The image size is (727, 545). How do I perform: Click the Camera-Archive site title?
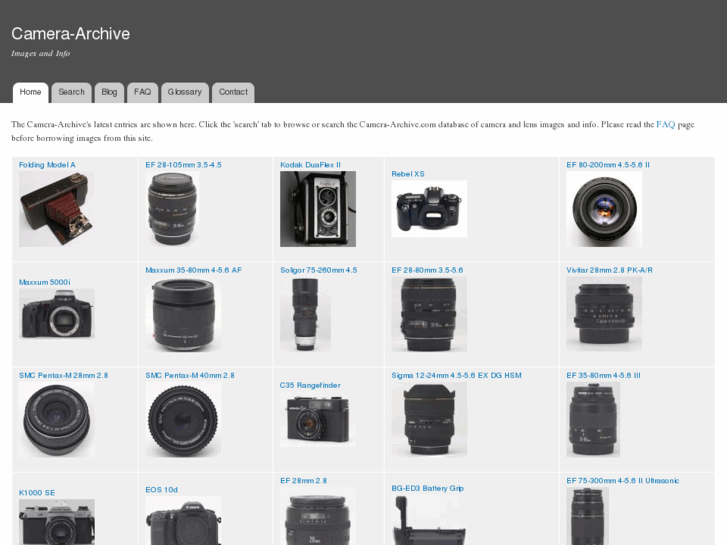click(x=70, y=33)
